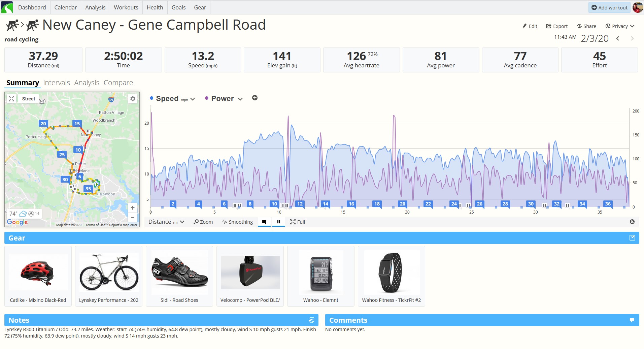Zoom in on the route map
Image resolution: width=644 pixels, height=349 pixels.
[x=133, y=208]
